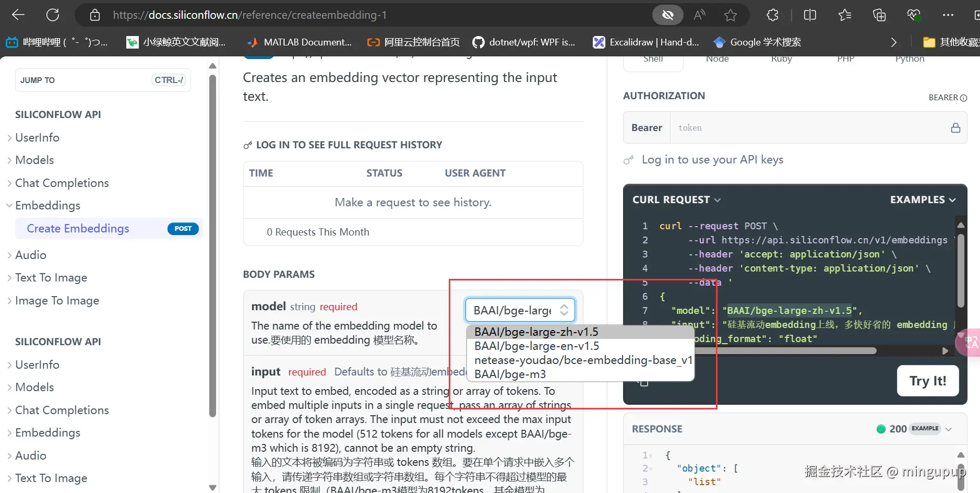980x493 pixels.
Task: Click the sidebar vertical scrollbar thumb
Action: 212,246
